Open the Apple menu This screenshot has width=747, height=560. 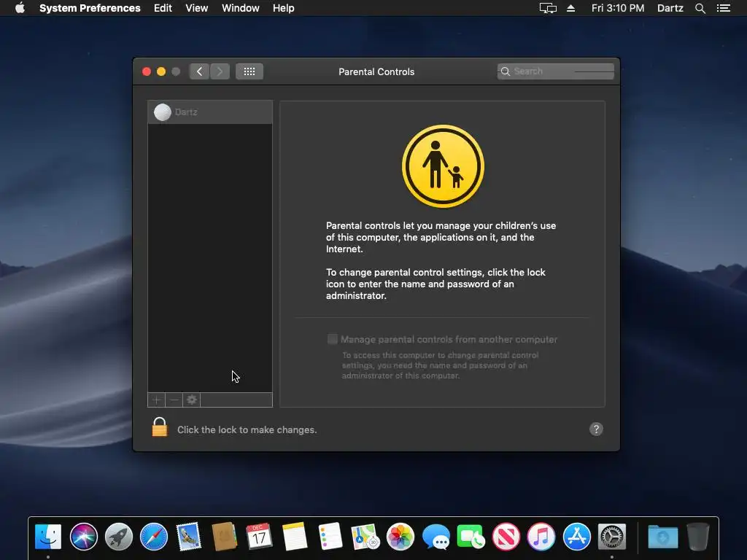(20, 8)
